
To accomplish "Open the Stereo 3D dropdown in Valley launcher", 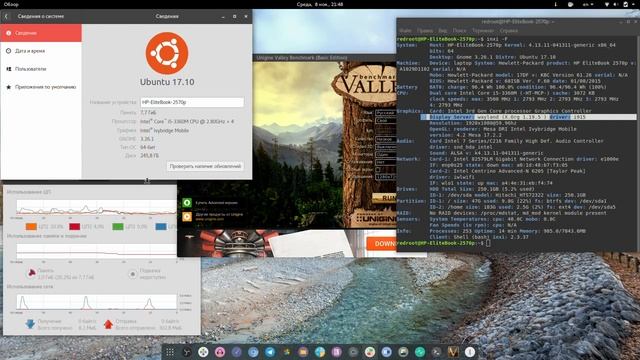I will pos(386,147).
